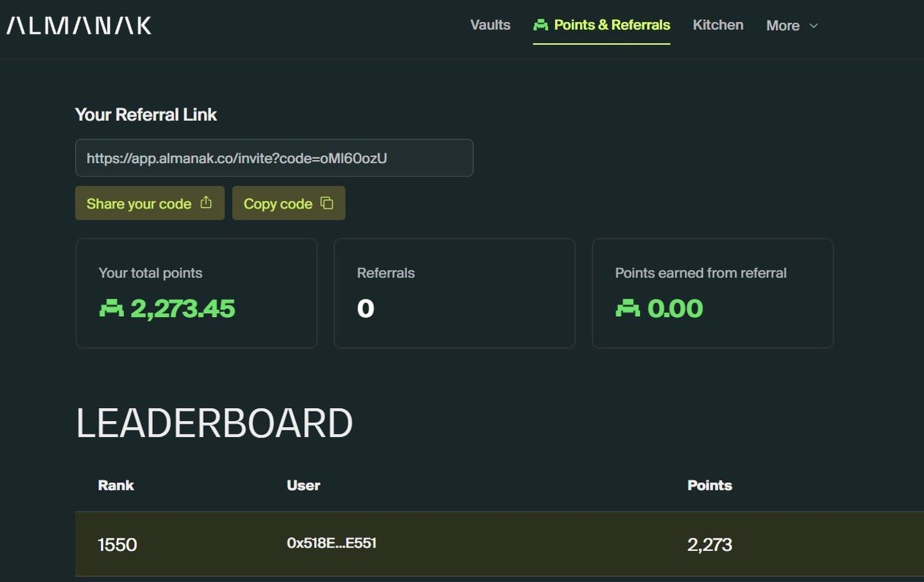Expand the More dropdown chevron
Viewport: 924px width, 582px height.
point(814,26)
